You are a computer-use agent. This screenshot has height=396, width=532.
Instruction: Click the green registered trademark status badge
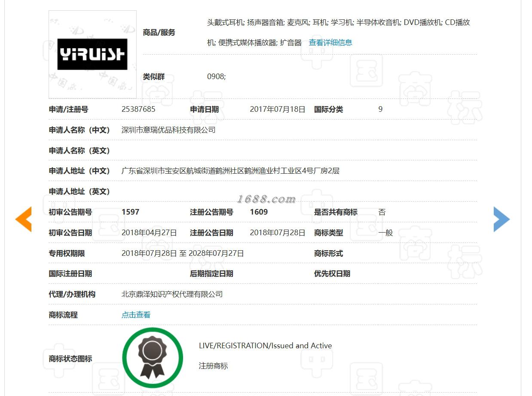[x=153, y=358]
